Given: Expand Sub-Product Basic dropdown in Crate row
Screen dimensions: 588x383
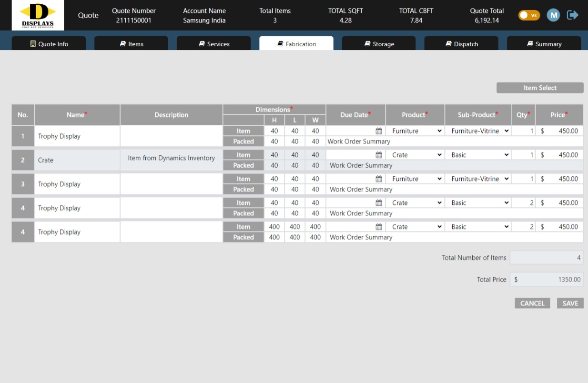Looking at the screenshot, I should click(x=478, y=155).
